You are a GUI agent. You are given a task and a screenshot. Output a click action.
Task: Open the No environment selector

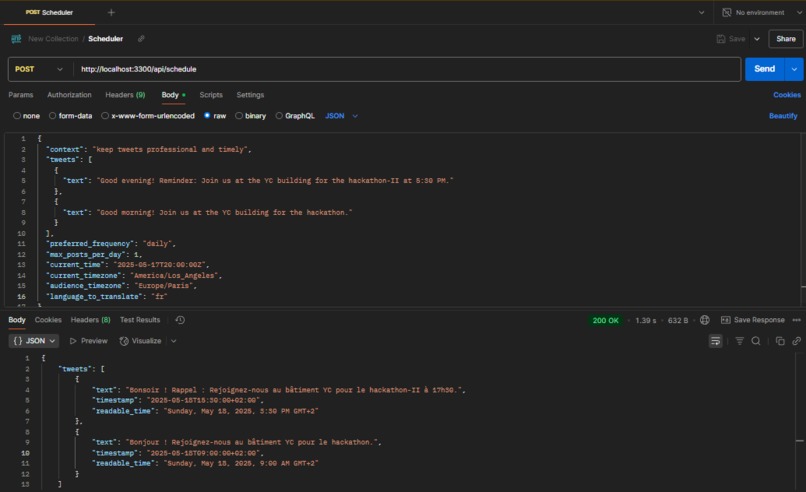(x=761, y=12)
